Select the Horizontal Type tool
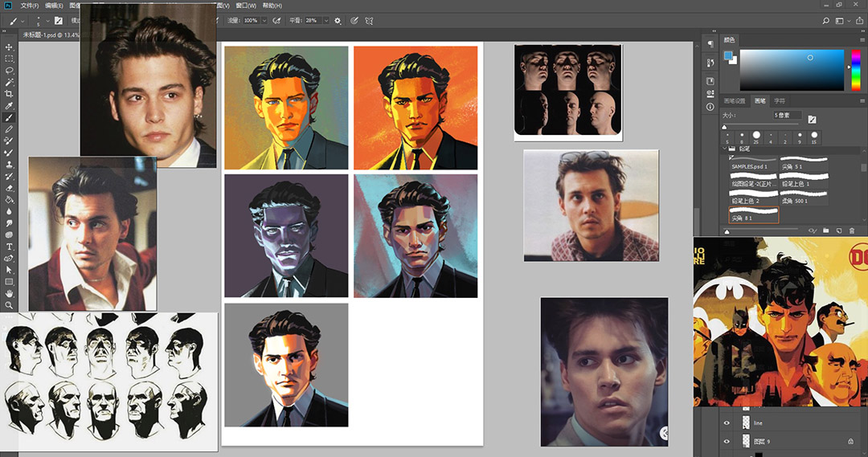 tap(10, 247)
